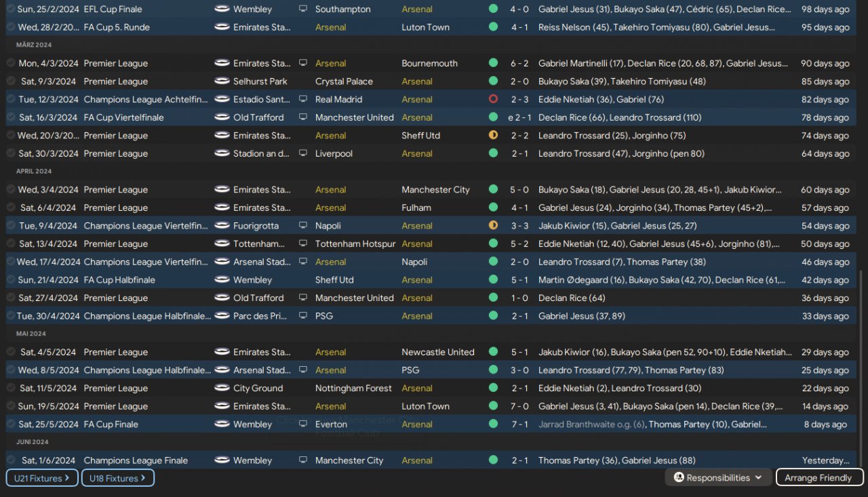The height and width of the screenshot is (497, 868).
Task: Click the stadium icon beside Fuorigrotta
Action: [x=222, y=226]
